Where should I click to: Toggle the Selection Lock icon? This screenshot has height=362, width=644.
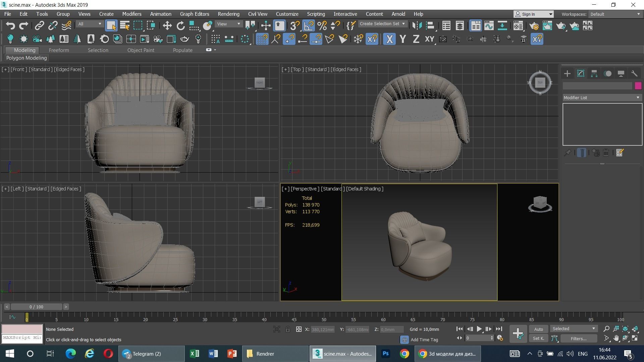[x=288, y=329]
